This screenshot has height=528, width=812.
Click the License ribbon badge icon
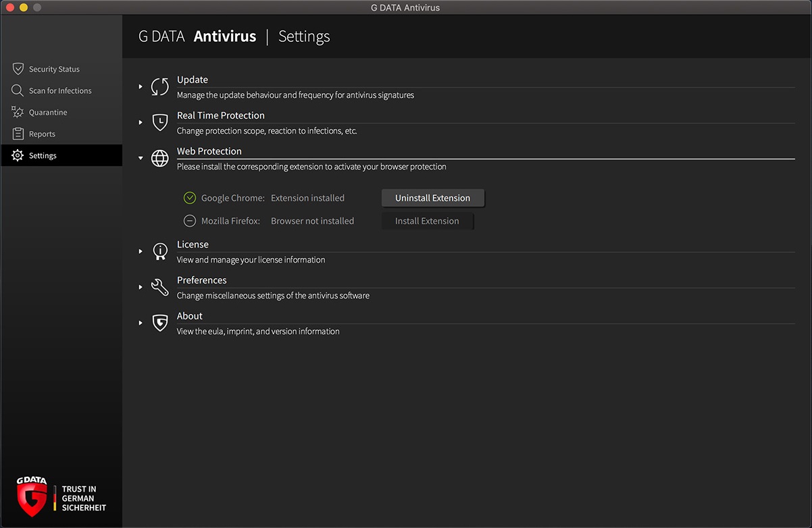(x=160, y=251)
